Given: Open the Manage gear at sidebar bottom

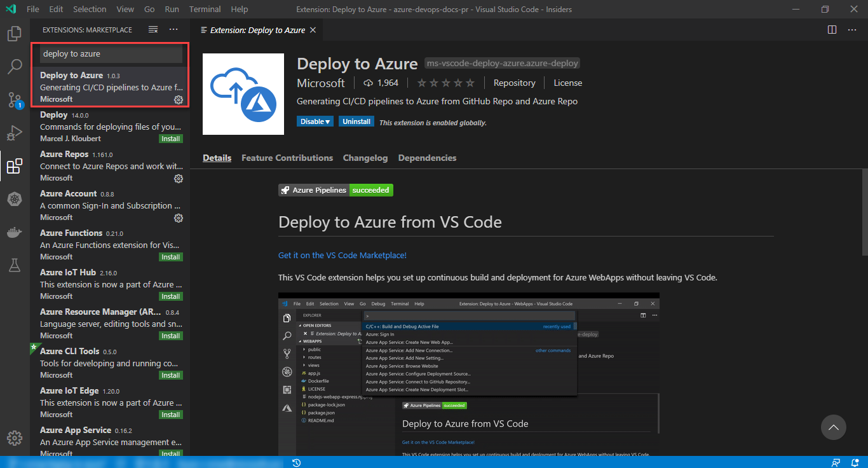Looking at the screenshot, I should pyautogui.click(x=14, y=438).
